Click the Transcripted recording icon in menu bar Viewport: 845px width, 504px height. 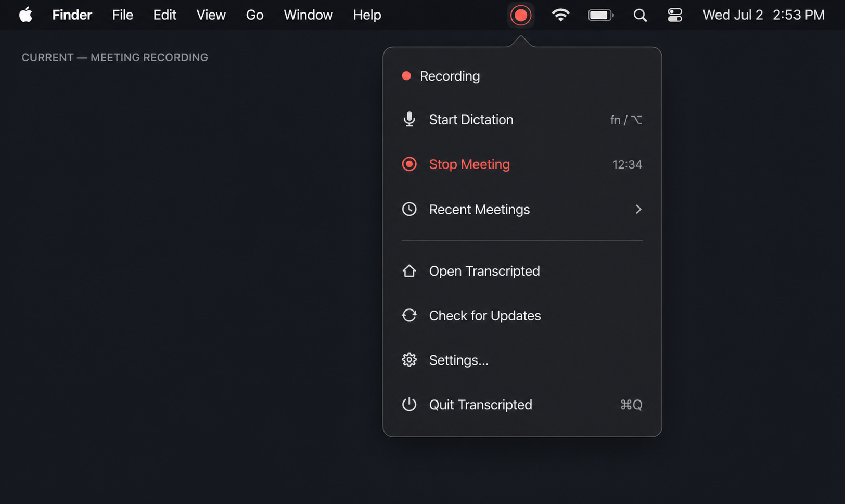(520, 15)
